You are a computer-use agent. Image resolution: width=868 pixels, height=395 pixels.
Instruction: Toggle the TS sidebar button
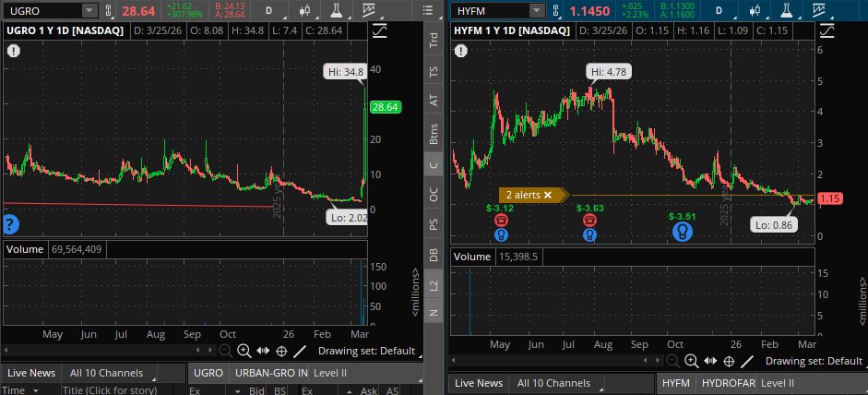tap(434, 70)
